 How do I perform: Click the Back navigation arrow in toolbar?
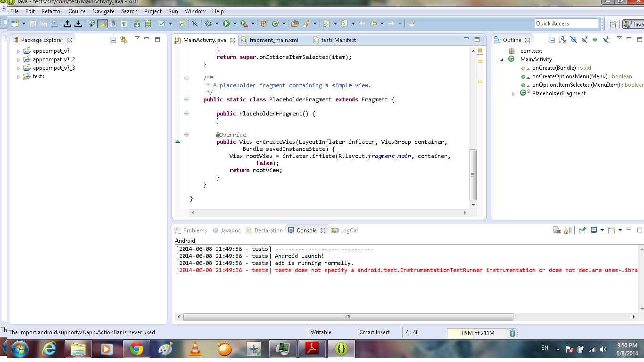point(373,24)
